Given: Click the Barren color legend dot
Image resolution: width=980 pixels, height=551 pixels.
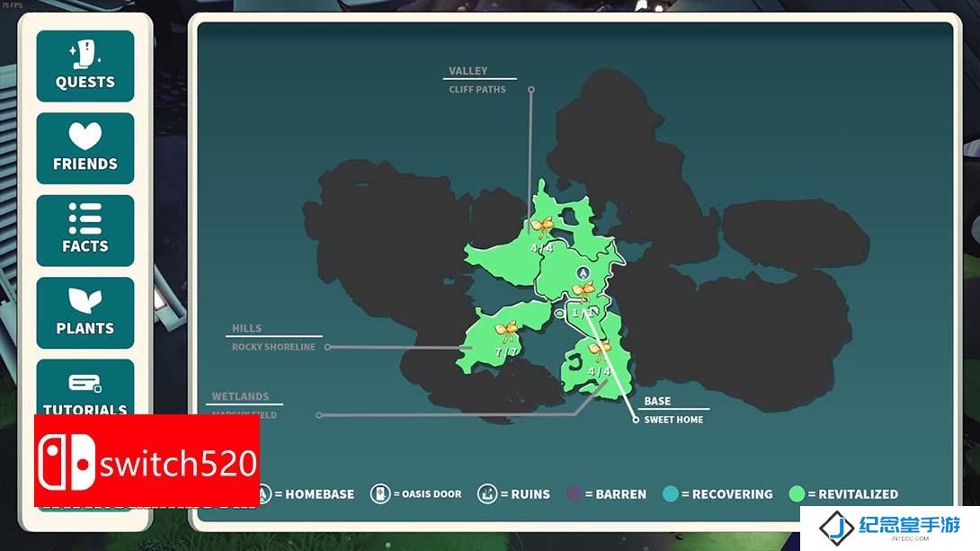Looking at the screenshot, I should (x=574, y=493).
